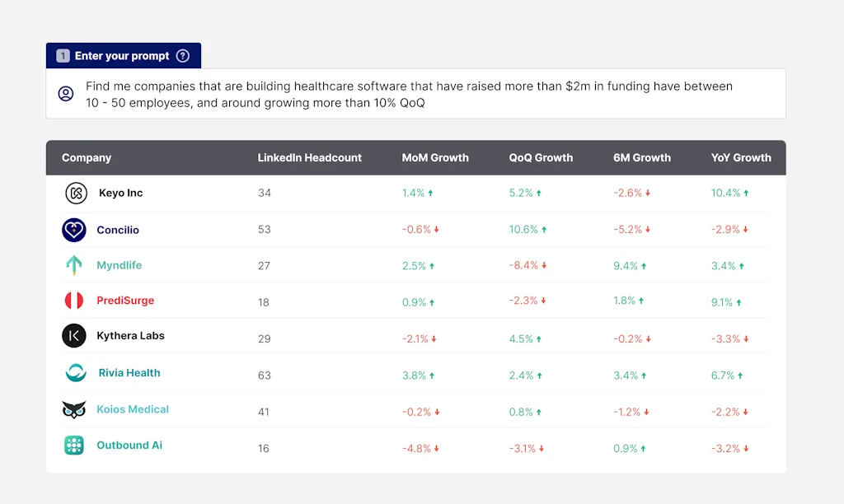Select the Enter your prompt tab
The width and height of the screenshot is (844, 504).
[124, 55]
